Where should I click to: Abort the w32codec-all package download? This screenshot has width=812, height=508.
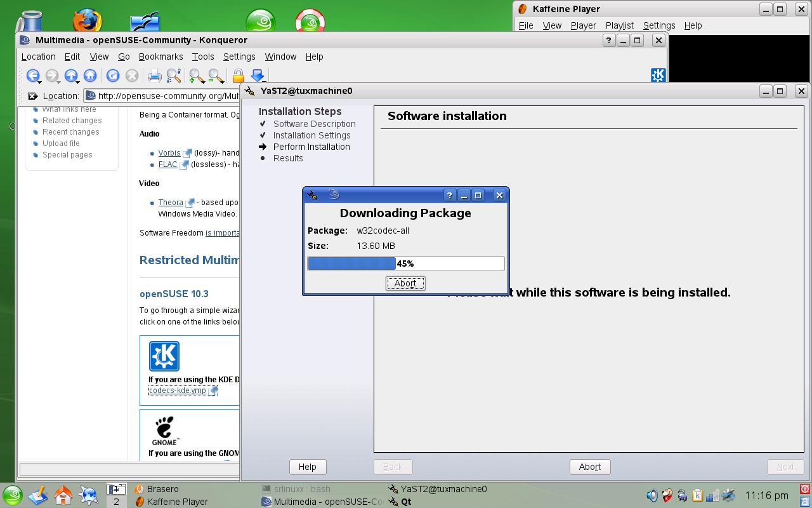[x=405, y=283]
